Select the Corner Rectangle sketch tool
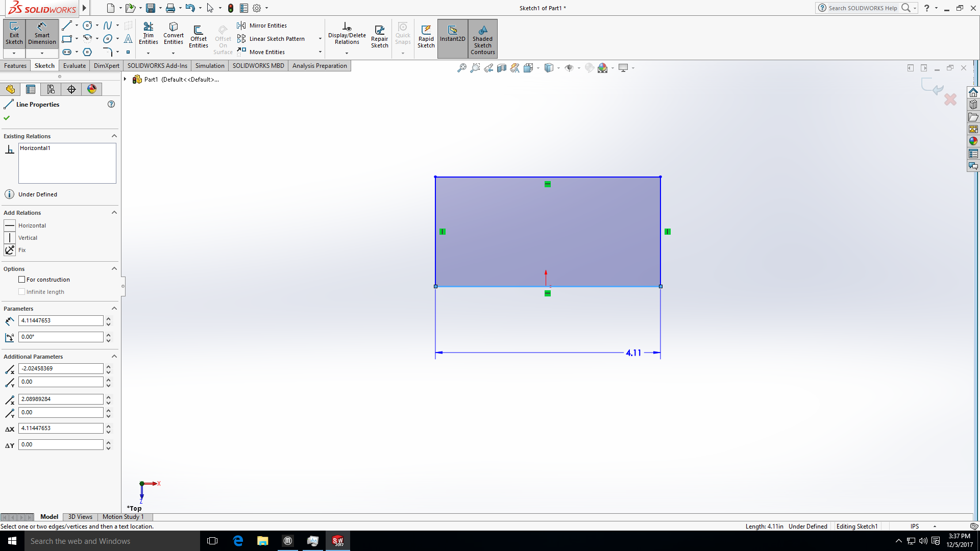This screenshot has width=980, height=551. click(x=67, y=38)
